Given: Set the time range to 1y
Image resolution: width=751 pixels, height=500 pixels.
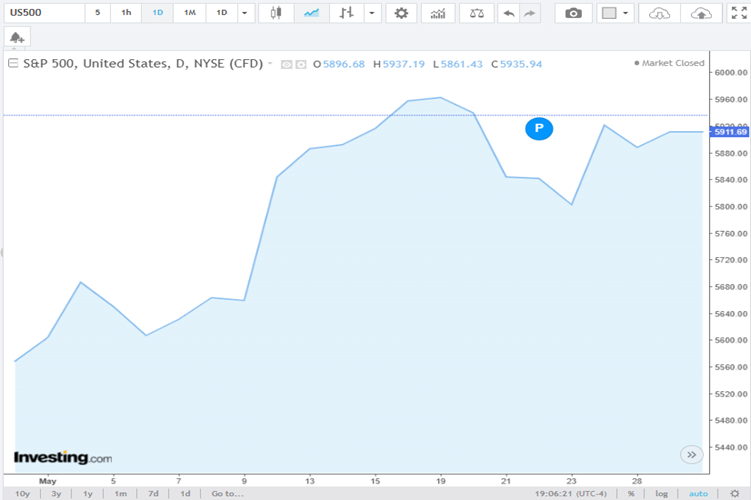Looking at the screenshot, I should 88,493.
